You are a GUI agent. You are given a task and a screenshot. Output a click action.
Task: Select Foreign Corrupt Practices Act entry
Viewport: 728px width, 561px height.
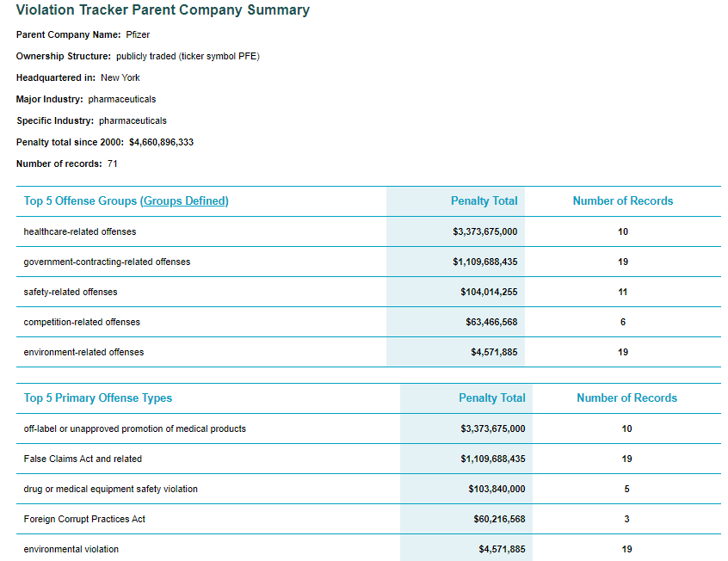(84, 519)
